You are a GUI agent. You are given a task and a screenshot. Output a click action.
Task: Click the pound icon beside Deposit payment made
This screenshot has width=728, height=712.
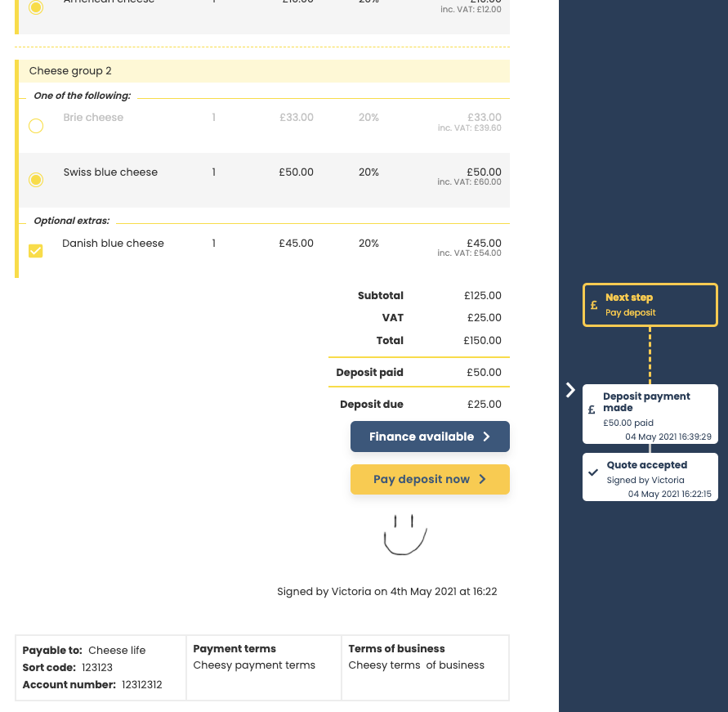coord(592,410)
